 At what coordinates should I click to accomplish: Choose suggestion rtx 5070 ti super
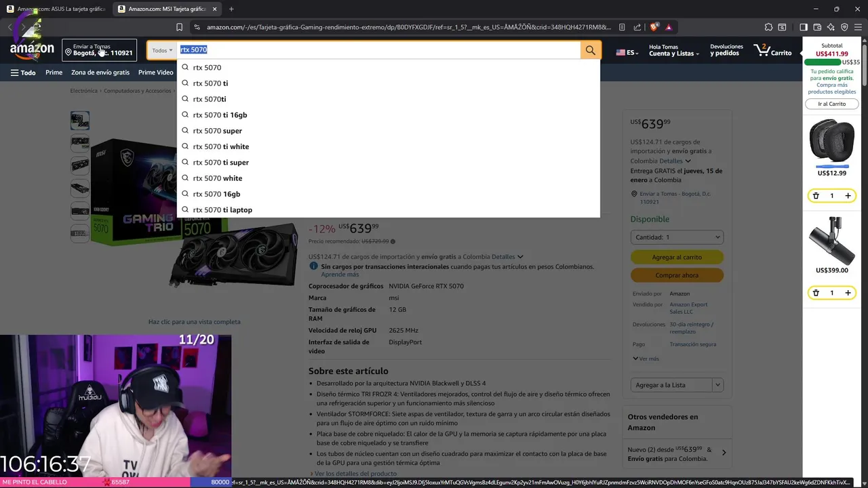388,162
